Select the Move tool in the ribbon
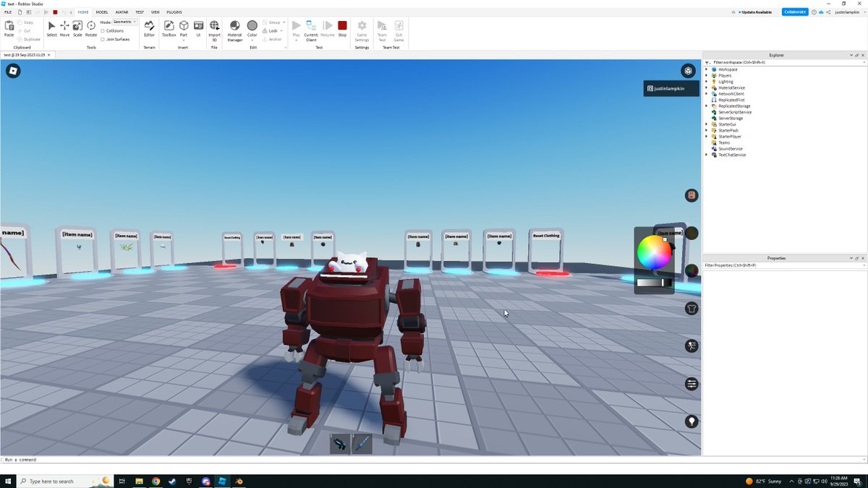The image size is (868, 488). click(64, 28)
